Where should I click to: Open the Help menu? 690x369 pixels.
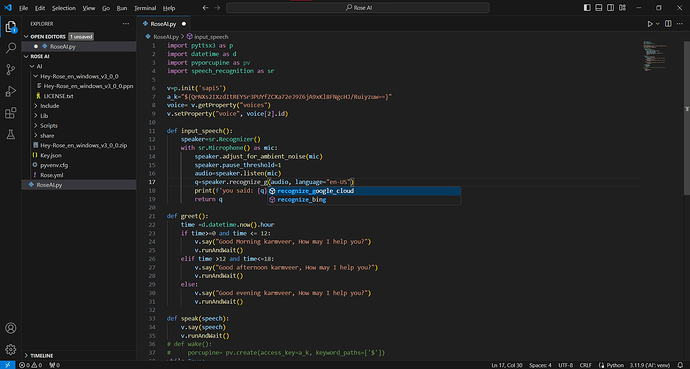[x=169, y=8]
